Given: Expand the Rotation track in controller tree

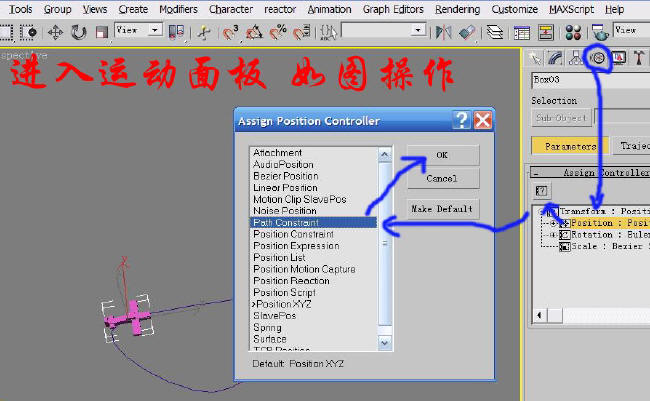Looking at the screenshot, I should (x=553, y=235).
